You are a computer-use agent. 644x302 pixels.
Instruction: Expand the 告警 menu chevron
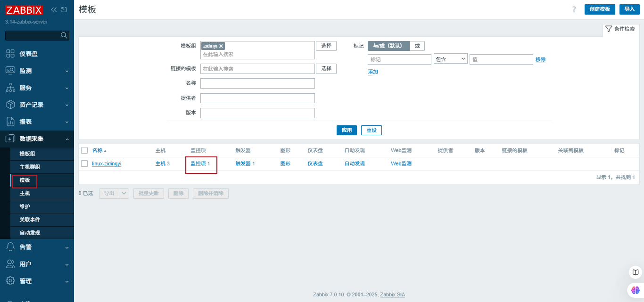[x=66, y=247]
